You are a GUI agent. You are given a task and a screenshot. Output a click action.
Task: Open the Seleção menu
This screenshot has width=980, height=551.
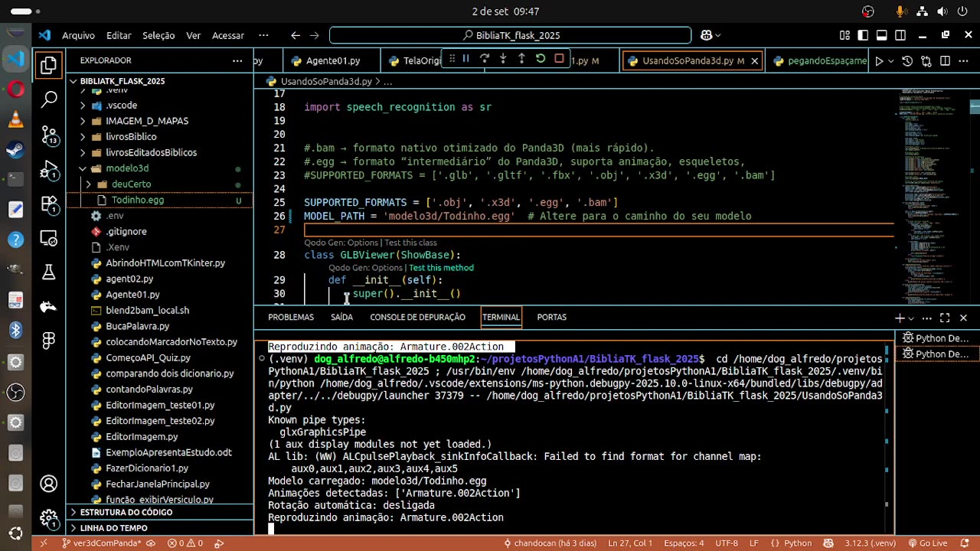pos(158,35)
